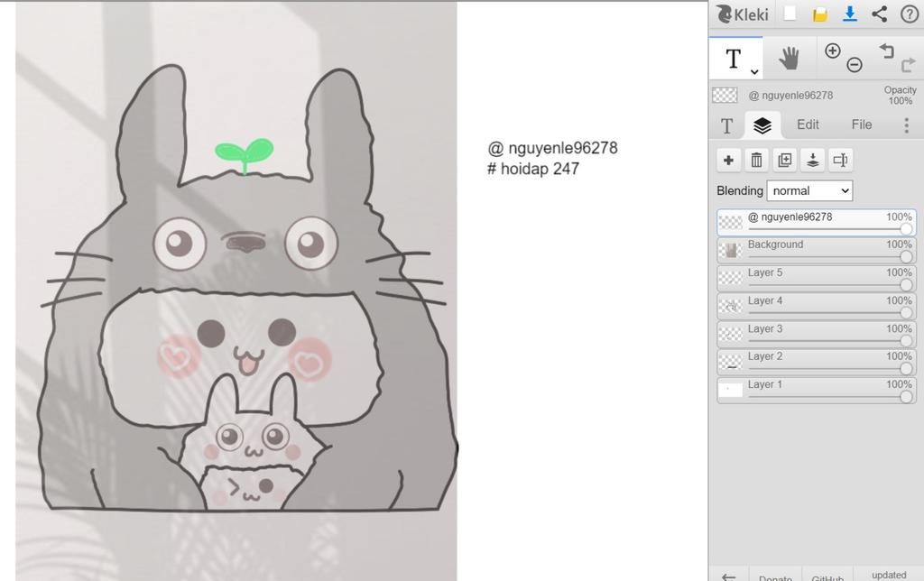Open the share icon
Image resolution: width=924 pixels, height=581 pixels.
click(879, 14)
